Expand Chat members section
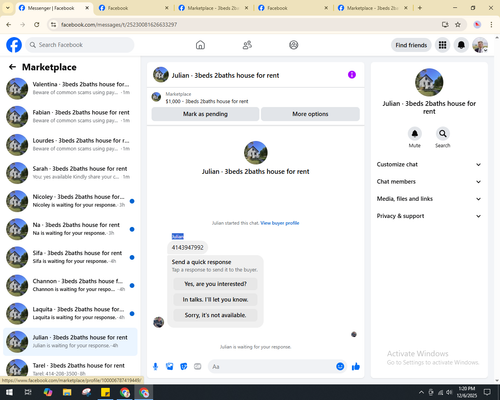The image size is (500, 400). [429, 182]
